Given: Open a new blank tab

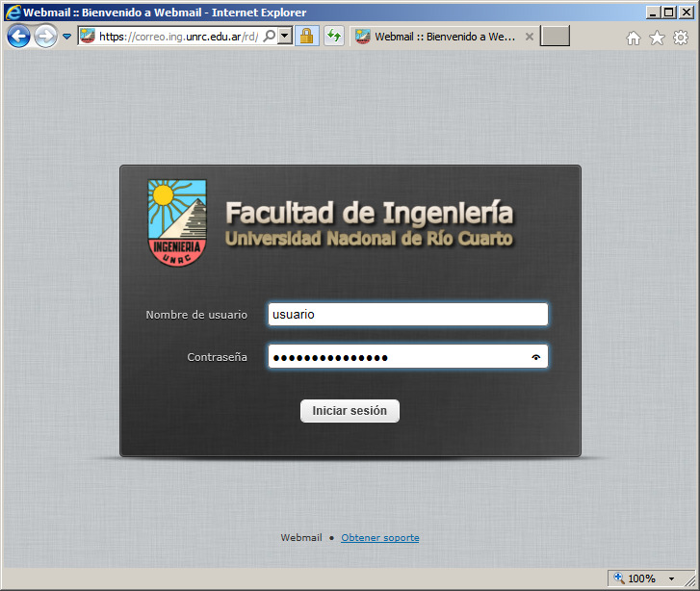Looking at the screenshot, I should pos(555,37).
